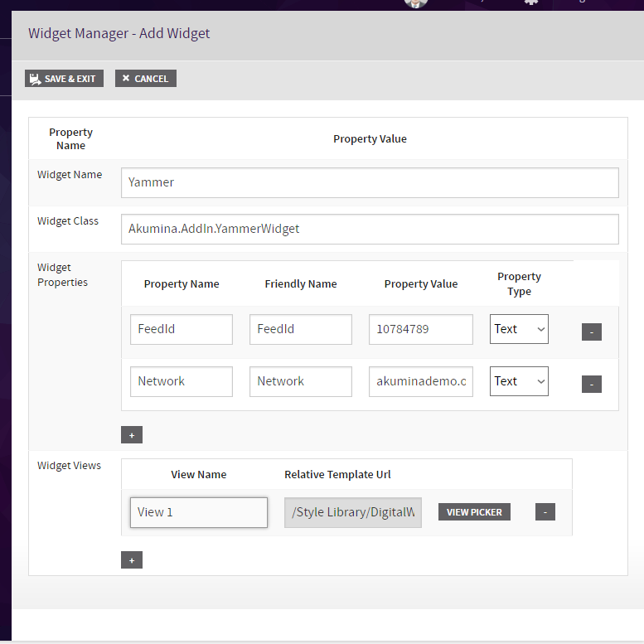Viewport: 644px width, 644px height.
Task: Delete the View 1 row
Action: click(x=545, y=512)
